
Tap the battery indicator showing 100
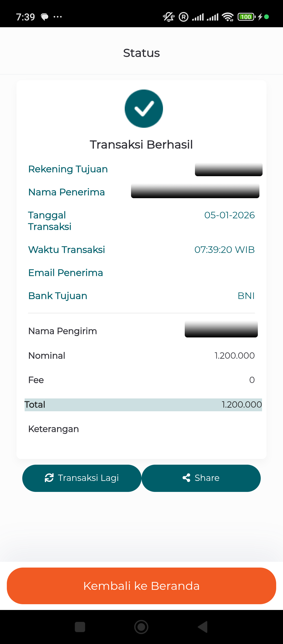(246, 17)
